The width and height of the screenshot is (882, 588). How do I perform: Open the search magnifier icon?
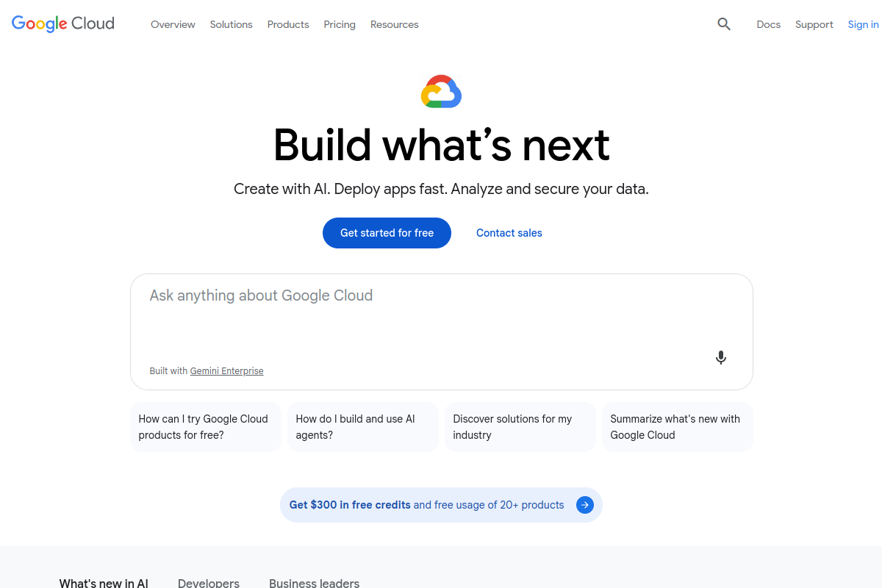coord(724,24)
